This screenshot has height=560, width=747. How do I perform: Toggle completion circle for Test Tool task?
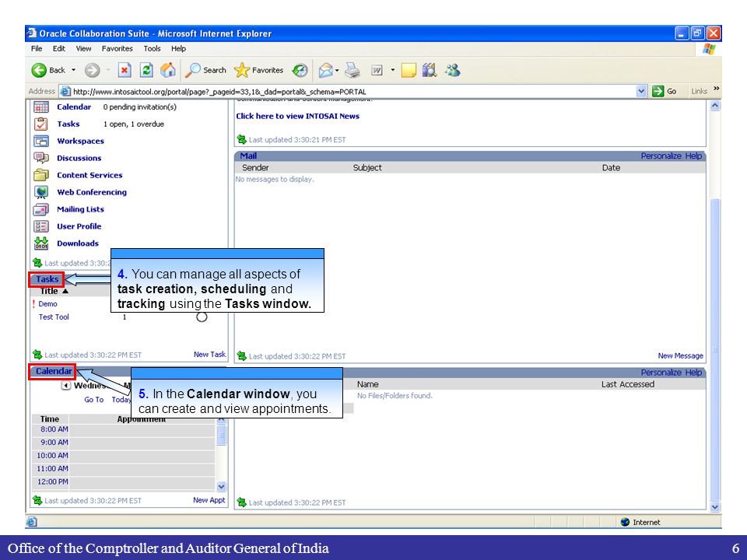pyautogui.click(x=202, y=317)
